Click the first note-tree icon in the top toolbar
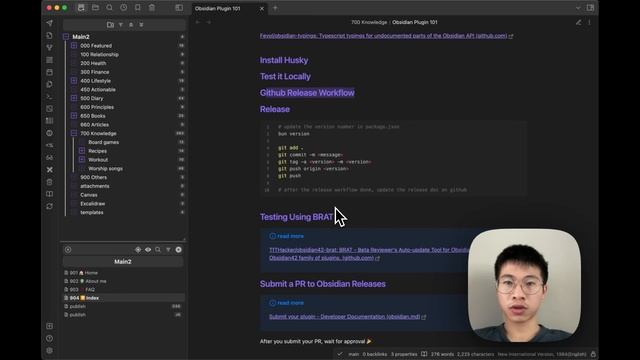This screenshot has width=640, height=360. 81,8
